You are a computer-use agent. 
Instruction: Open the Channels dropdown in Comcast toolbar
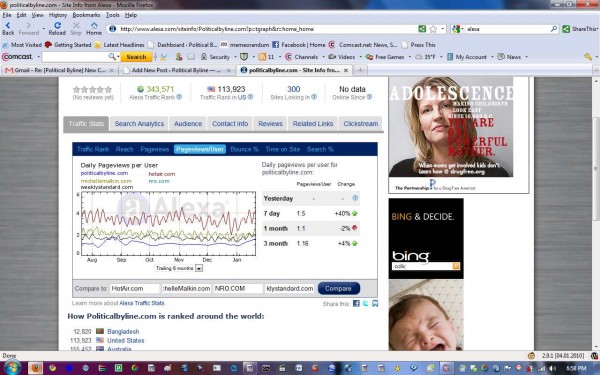tap(323, 57)
